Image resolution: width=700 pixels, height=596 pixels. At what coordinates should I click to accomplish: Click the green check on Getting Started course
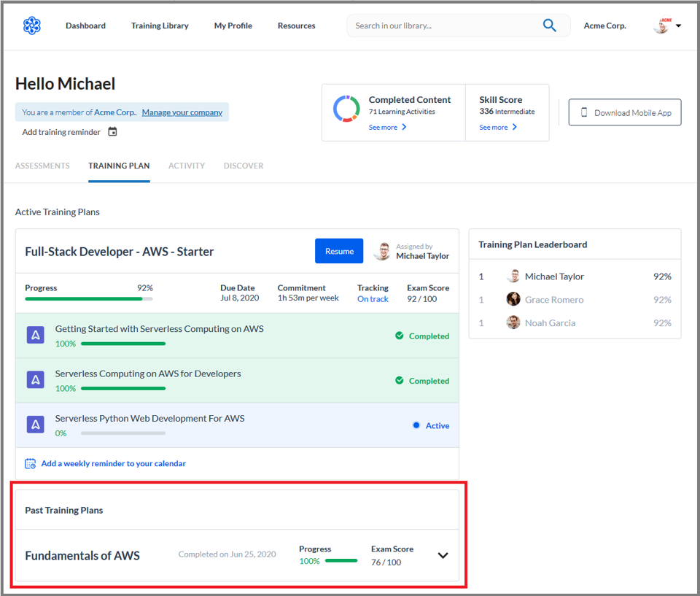point(399,336)
